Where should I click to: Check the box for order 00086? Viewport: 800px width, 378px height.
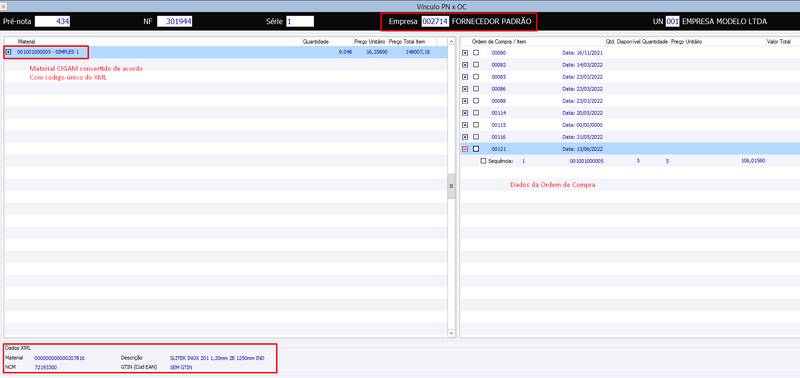point(476,89)
